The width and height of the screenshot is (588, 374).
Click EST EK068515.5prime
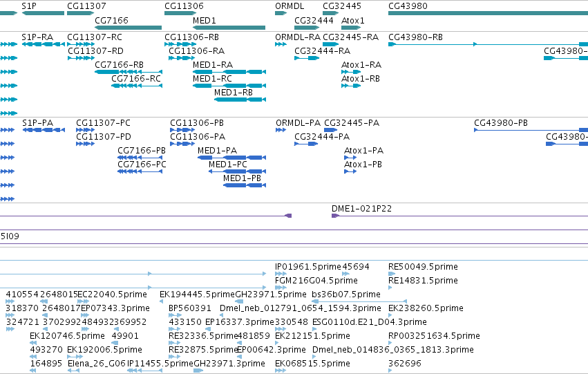(313, 364)
